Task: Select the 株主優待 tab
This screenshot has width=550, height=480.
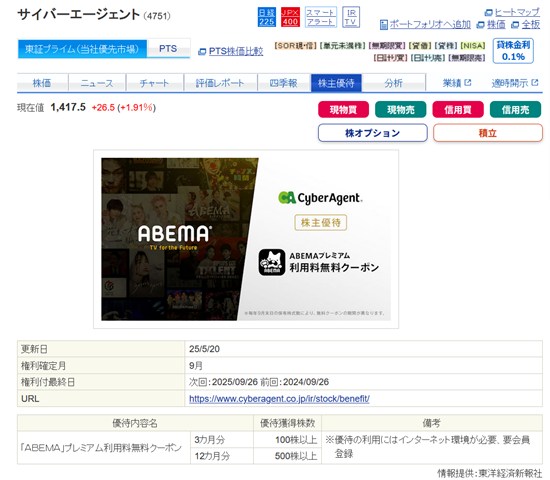Action: click(336, 83)
